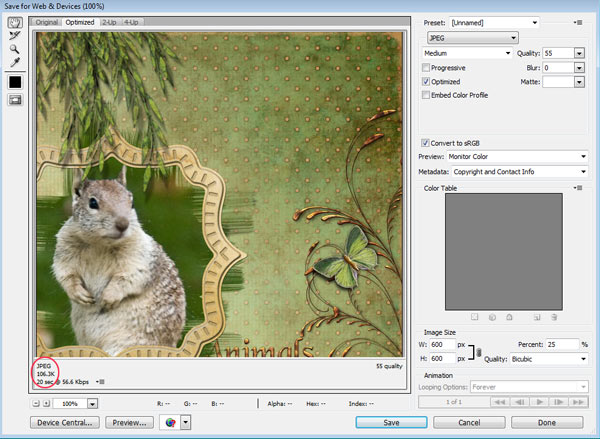The width and height of the screenshot is (600, 439).
Task: Open Device Central
Action: [x=67, y=423]
